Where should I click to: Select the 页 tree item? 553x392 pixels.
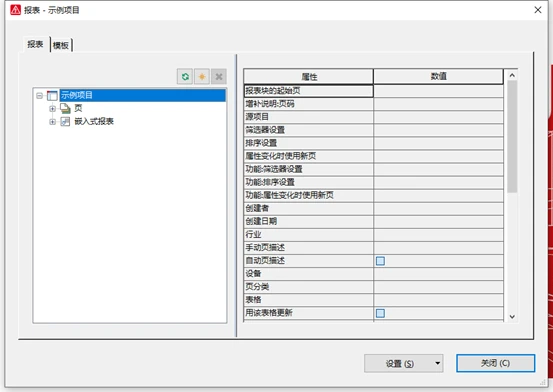[x=78, y=108]
